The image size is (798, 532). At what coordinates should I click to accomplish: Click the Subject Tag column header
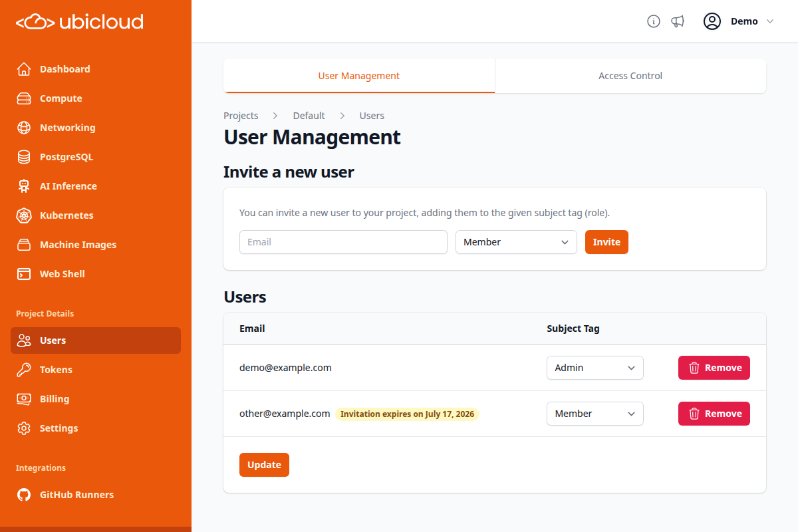pos(573,329)
